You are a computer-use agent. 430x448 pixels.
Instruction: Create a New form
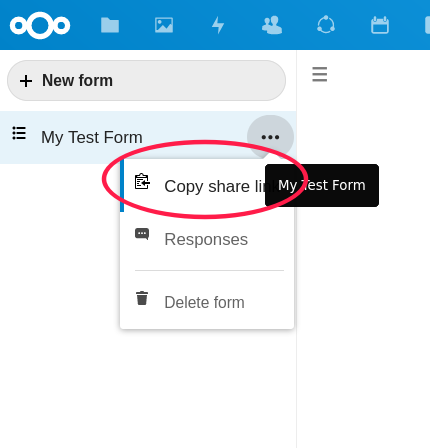pos(146,81)
